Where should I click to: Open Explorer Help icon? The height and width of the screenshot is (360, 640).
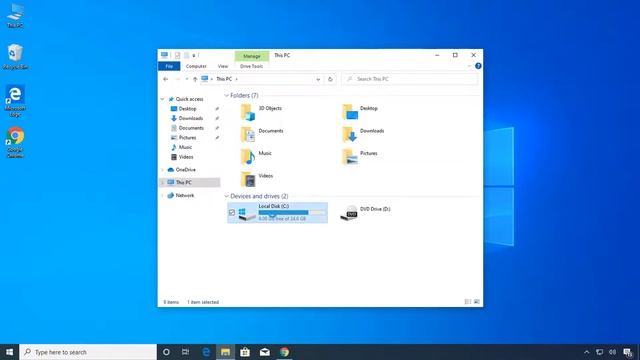pos(478,66)
